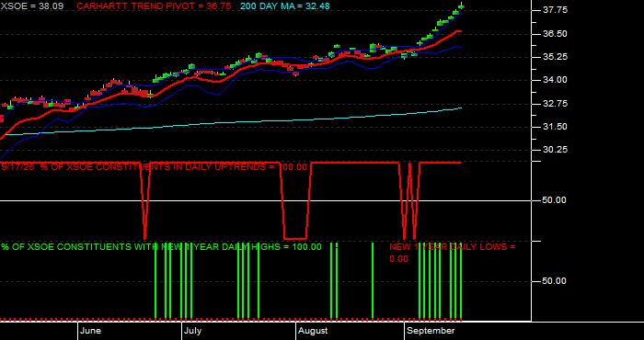Click the 200 DAY MA = 32.48 label

click(x=284, y=6)
